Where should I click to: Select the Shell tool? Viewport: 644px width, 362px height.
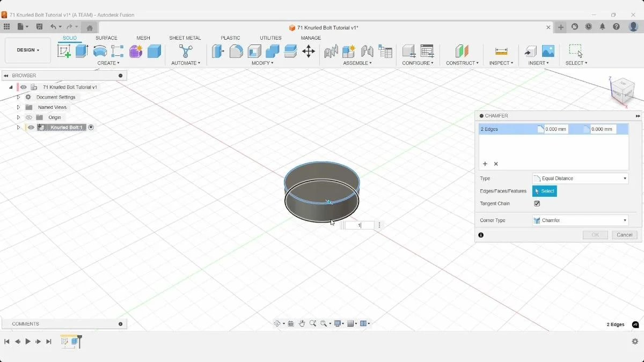[x=254, y=51]
